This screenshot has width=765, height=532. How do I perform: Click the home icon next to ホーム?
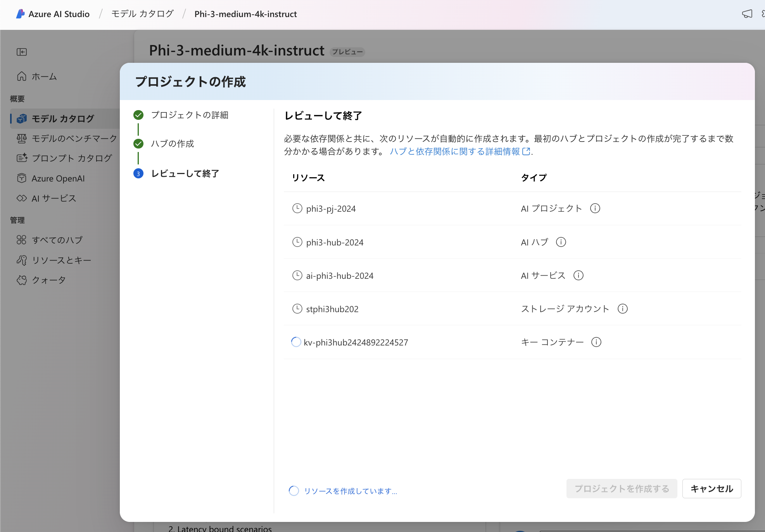(x=22, y=76)
